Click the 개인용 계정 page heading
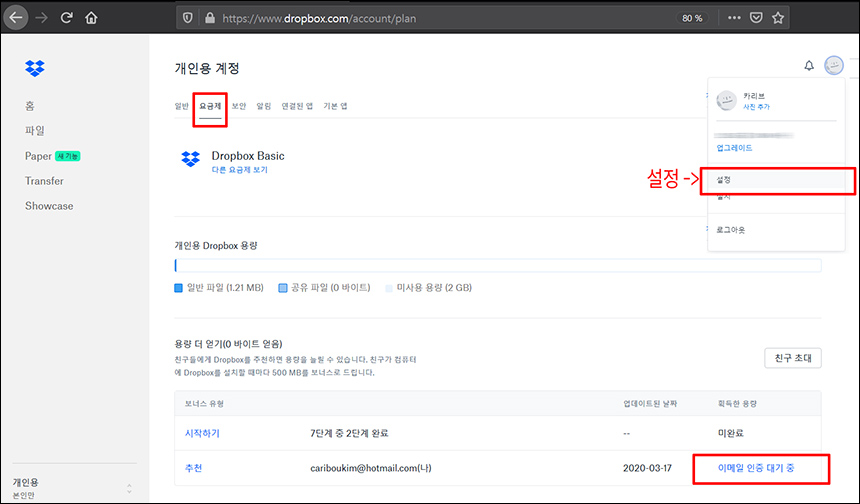The width and height of the screenshot is (860, 504). tap(207, 69)
